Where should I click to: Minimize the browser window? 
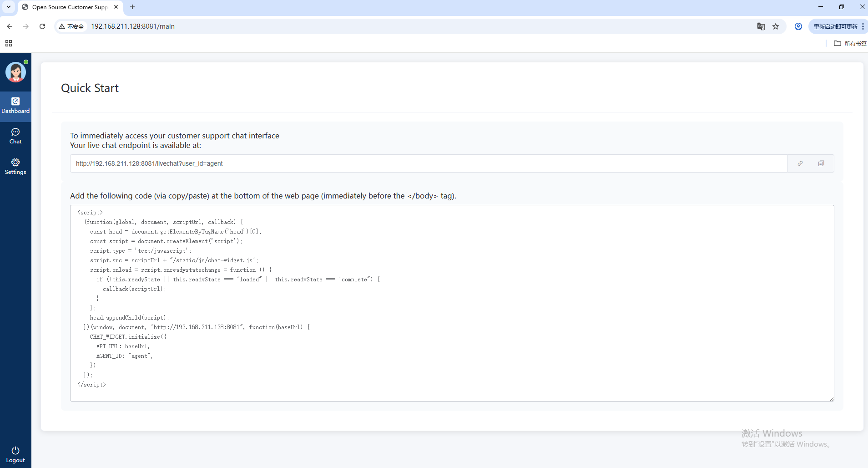pos(821,7)
